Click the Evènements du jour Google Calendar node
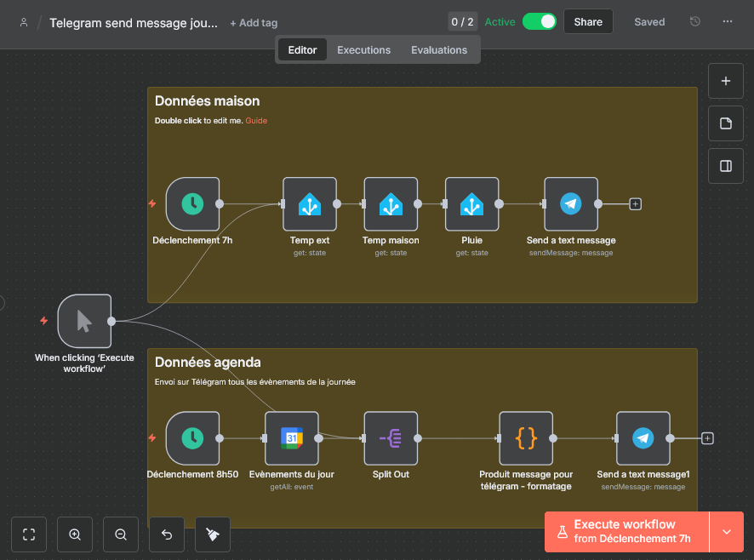This screenshot has height=560, width=754. [x=291, y=438]
